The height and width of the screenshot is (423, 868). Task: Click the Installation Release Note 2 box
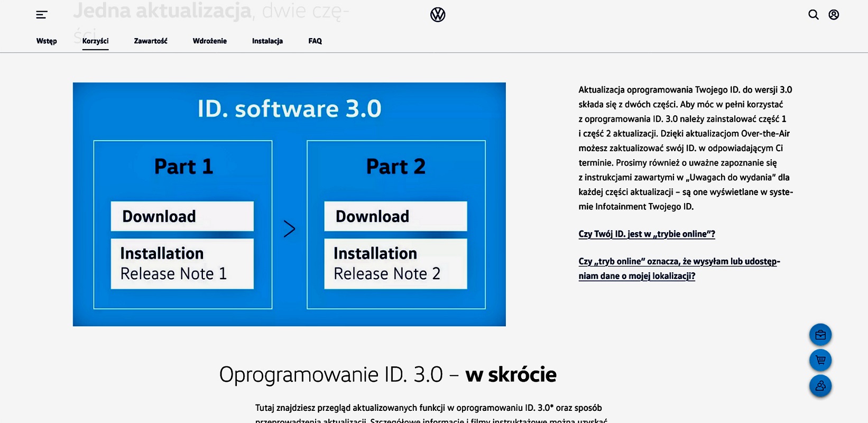click(x=395, y=264)
